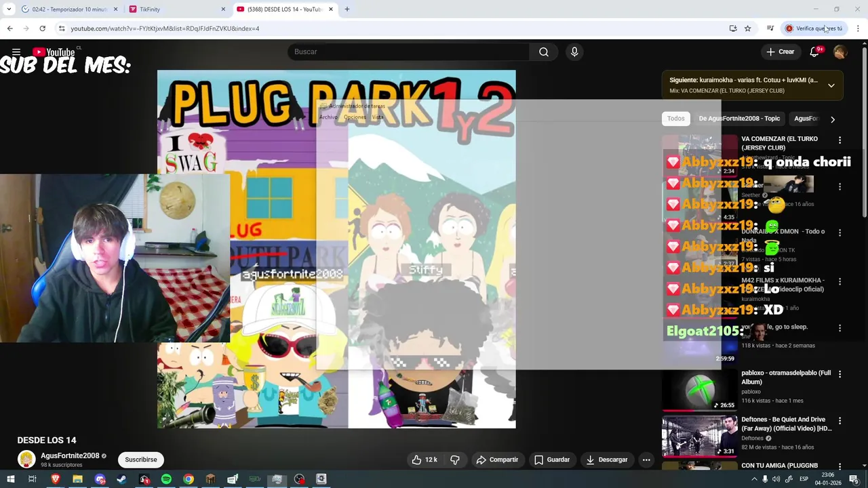Dislike the video with thumbs down
This screenshot has height=488, width=868.
(x=455, y=460)
